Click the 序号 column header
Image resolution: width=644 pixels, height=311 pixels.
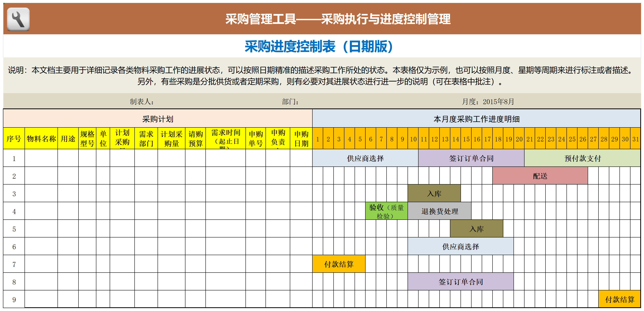click(x=14, y=139)
